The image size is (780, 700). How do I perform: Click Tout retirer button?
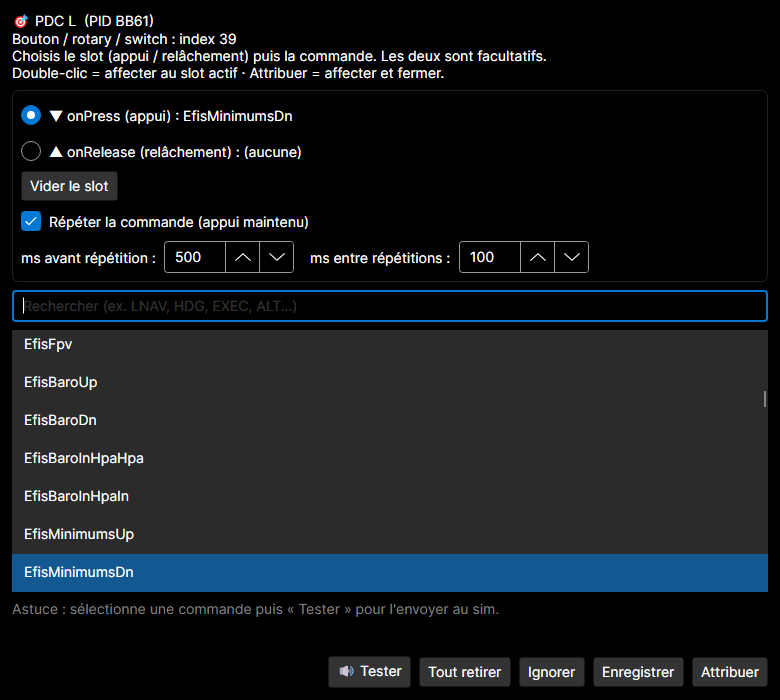[465, 672]
